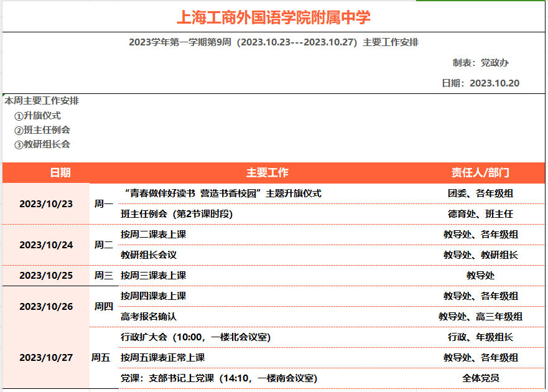Select the line ②班主任例会

pos(42,130)
